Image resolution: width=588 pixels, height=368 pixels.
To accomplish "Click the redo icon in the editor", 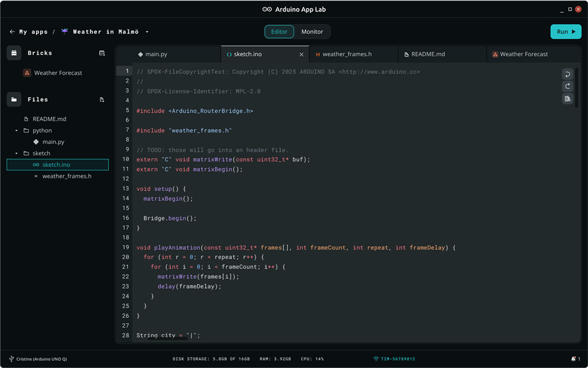I will click(x=567, y=86).
